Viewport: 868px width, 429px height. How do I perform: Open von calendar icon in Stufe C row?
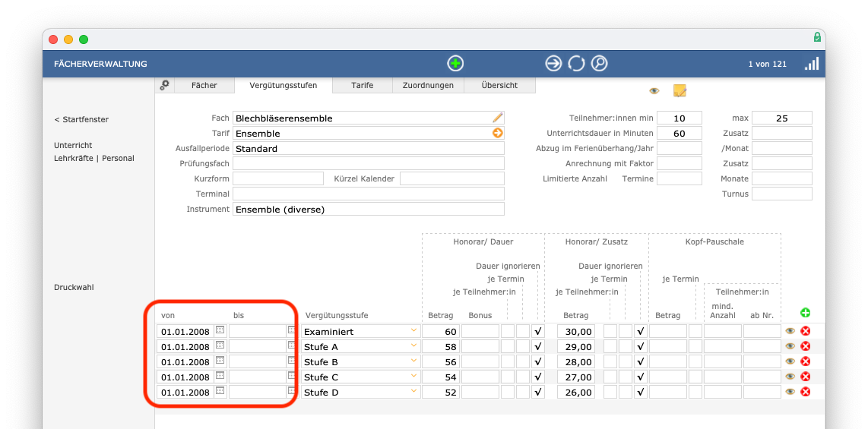pyautogui.click(x=220, y=376)
